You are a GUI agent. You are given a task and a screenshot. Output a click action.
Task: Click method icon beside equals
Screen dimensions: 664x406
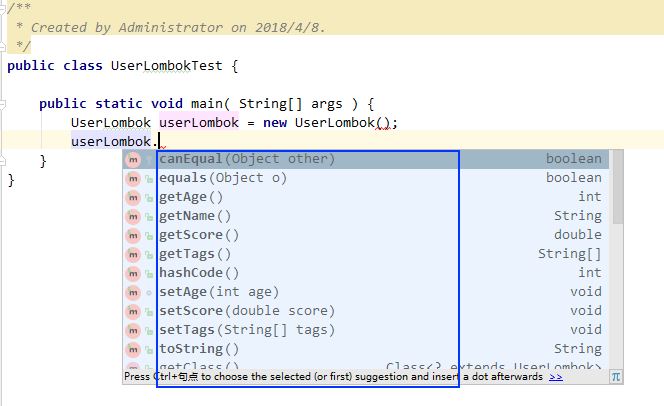[x=133, y=179]
